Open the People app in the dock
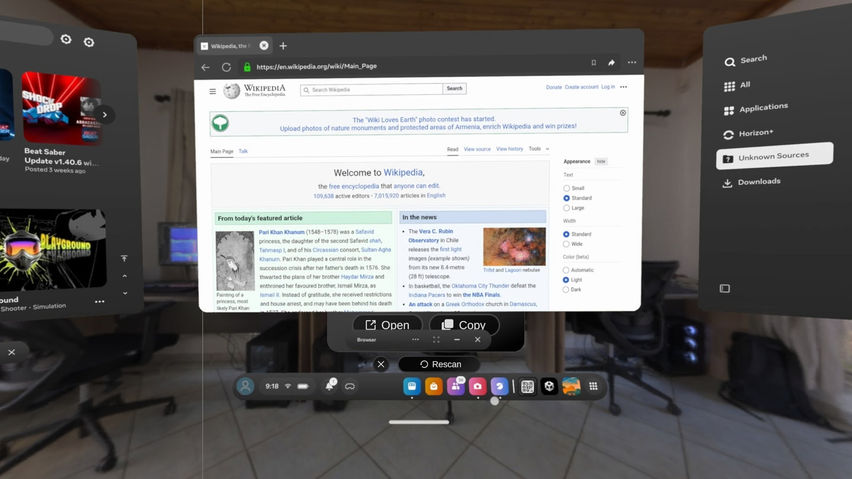Screen dimensions: 852x479 point(455,387)
